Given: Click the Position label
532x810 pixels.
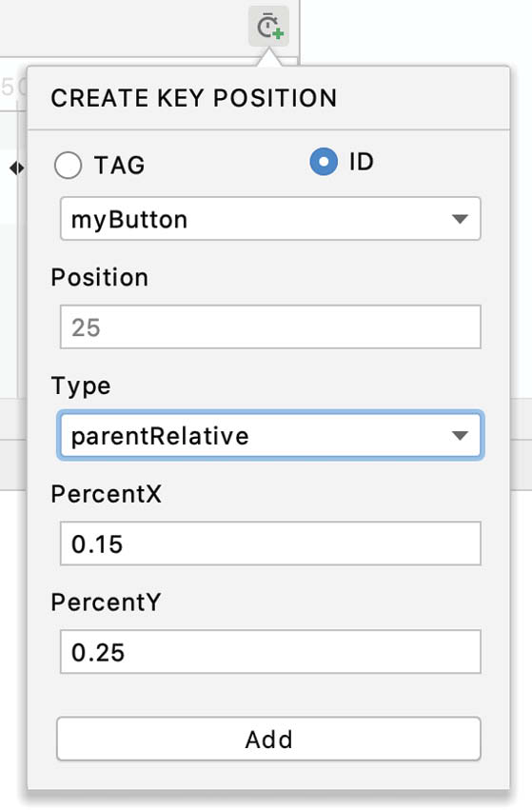Looking at the screenshot, I should coord(100,277).
